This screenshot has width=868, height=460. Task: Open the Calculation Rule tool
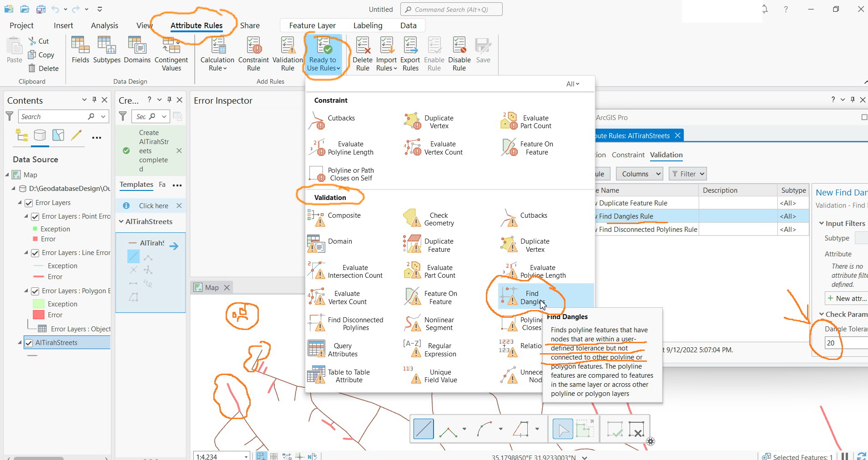coord(217,53)
